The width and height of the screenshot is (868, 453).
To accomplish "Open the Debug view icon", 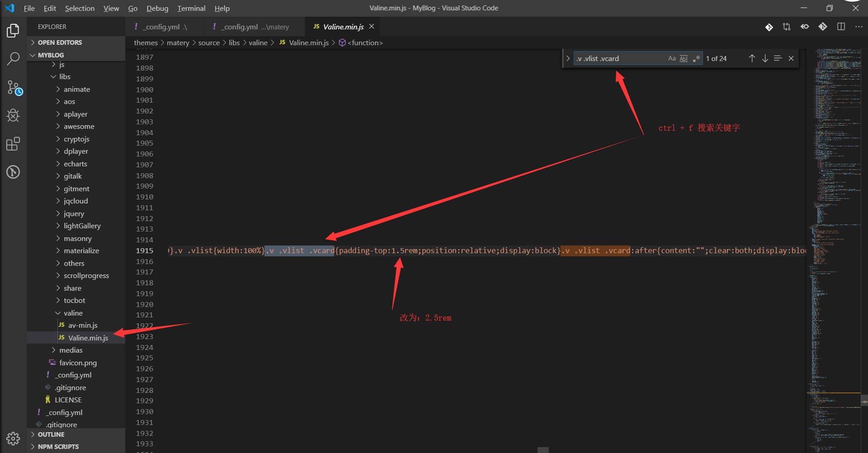I will 13,116.
